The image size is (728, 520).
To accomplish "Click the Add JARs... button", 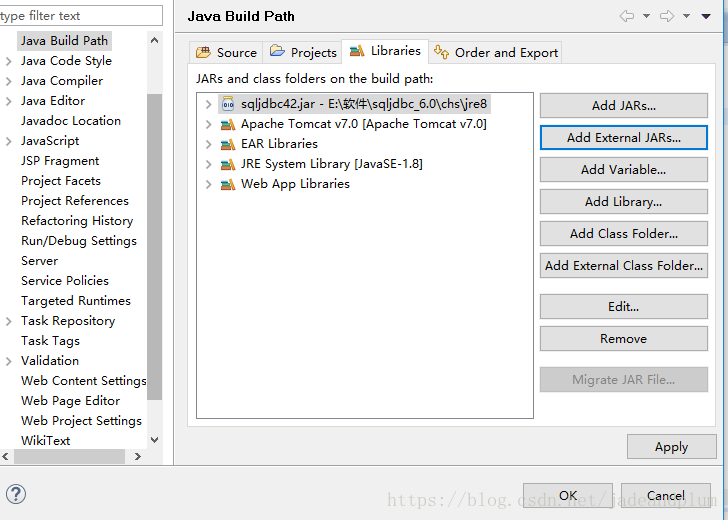I will (x=624, y=105).
